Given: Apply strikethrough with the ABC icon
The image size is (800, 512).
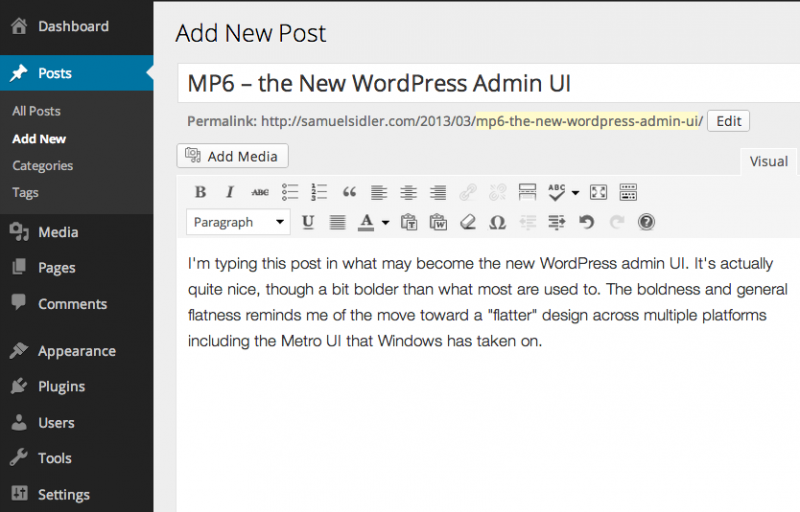Looking at the screenshot, I should tap(260, 192).
